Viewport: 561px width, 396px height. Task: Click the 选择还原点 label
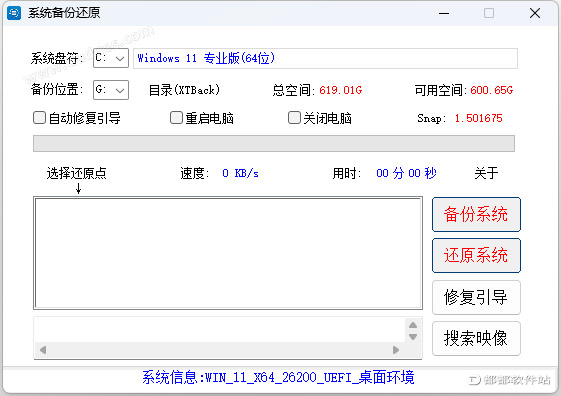[77, 173]
